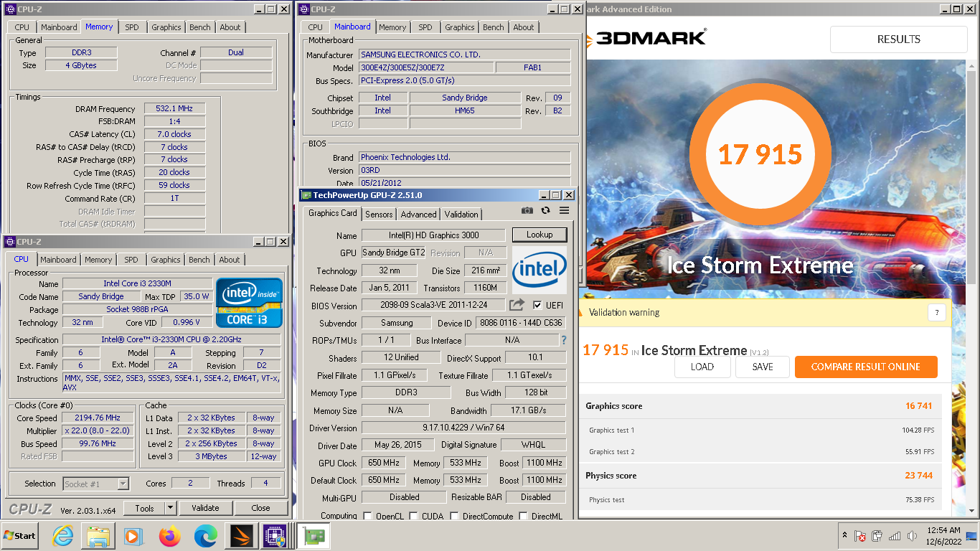Click the Tools button in CPU-Z

(x=144, y=508)
